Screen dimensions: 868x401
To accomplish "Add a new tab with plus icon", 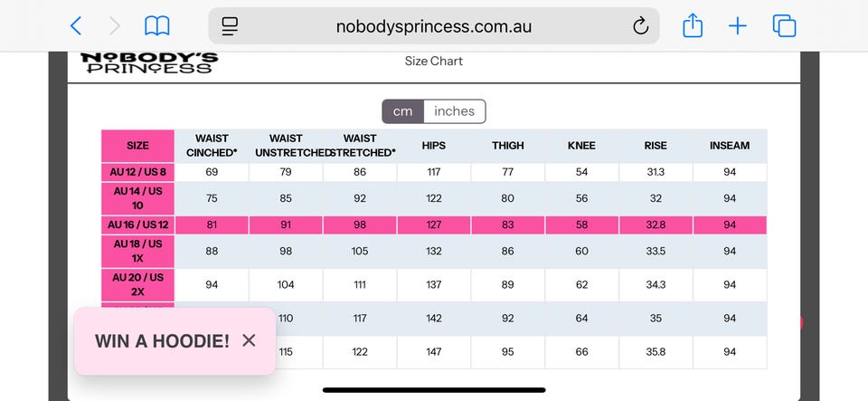I will click(x=738, y=26).
